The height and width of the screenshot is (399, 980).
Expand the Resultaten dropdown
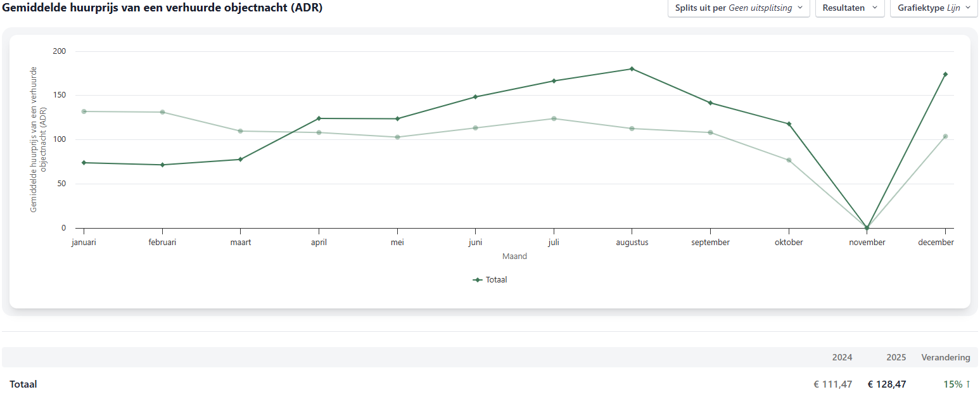coord(850,8)
